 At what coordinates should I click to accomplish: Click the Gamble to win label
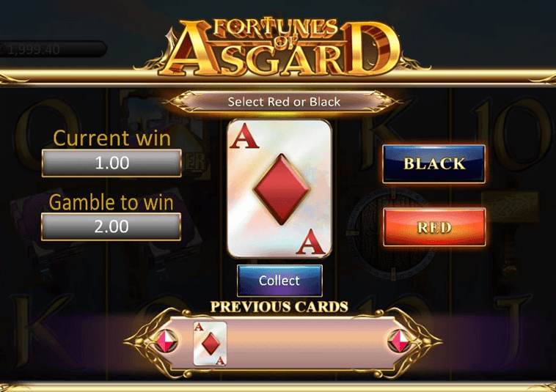[111, 202]
